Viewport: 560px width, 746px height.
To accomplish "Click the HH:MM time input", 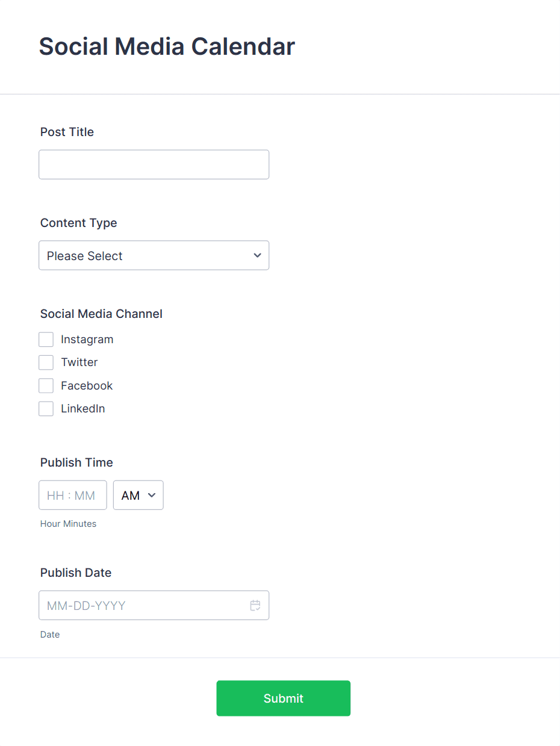I will (x=72, y=495).
